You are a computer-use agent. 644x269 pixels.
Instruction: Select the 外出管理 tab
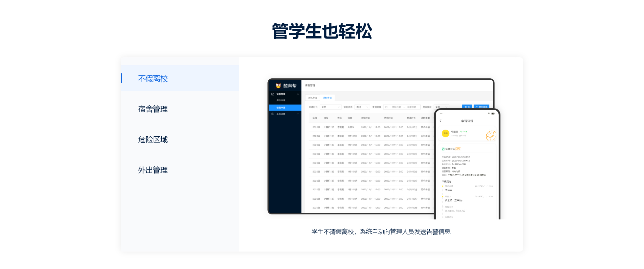[153, 170]
